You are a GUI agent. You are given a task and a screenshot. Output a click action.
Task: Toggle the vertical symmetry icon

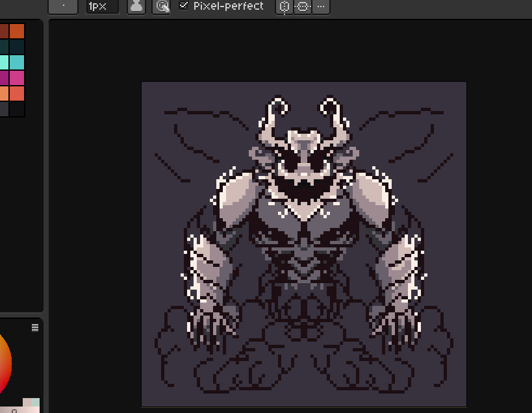click(x=284, y=7)
